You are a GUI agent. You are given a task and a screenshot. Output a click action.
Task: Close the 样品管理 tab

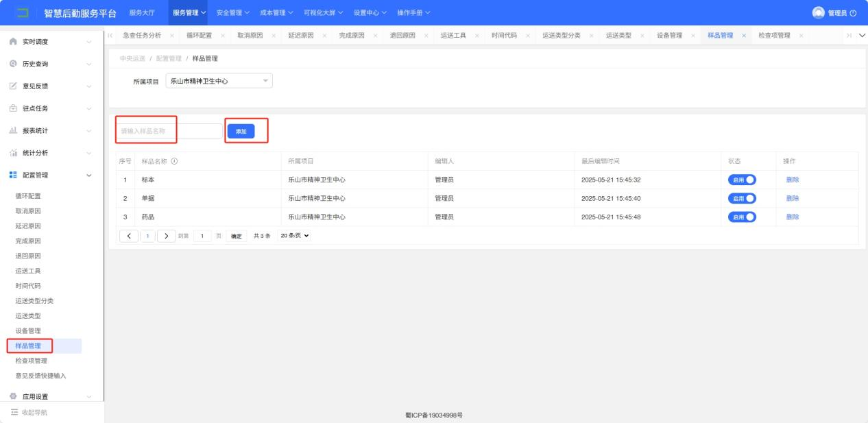[743, 36]
